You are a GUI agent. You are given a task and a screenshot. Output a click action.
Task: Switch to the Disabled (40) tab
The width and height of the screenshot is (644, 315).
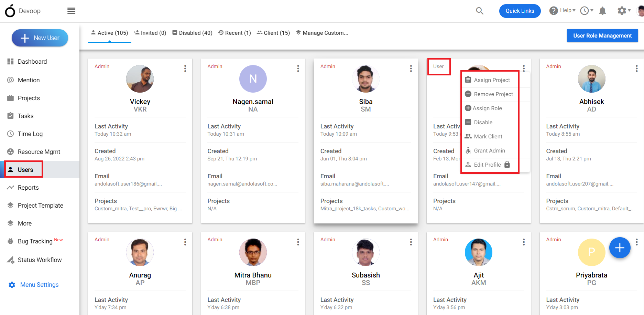point(192,33)
